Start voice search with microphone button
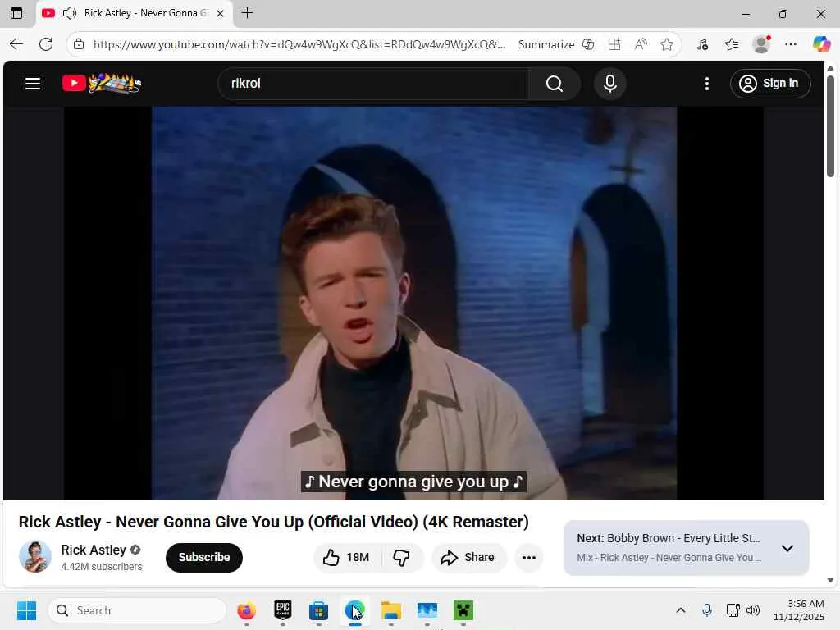Screen dimensions: 840x630 (x=609, y=84)
